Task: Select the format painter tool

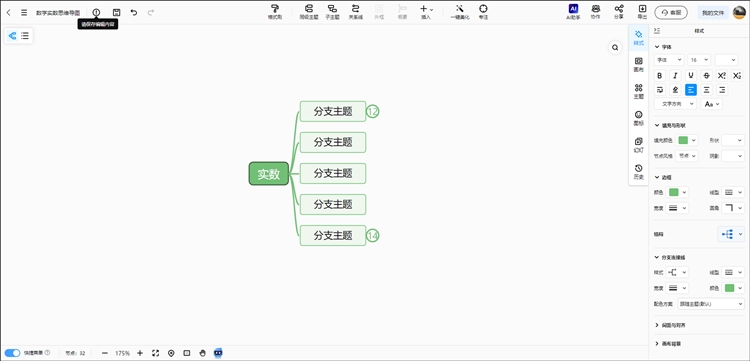Action: (x=275, y=12)
